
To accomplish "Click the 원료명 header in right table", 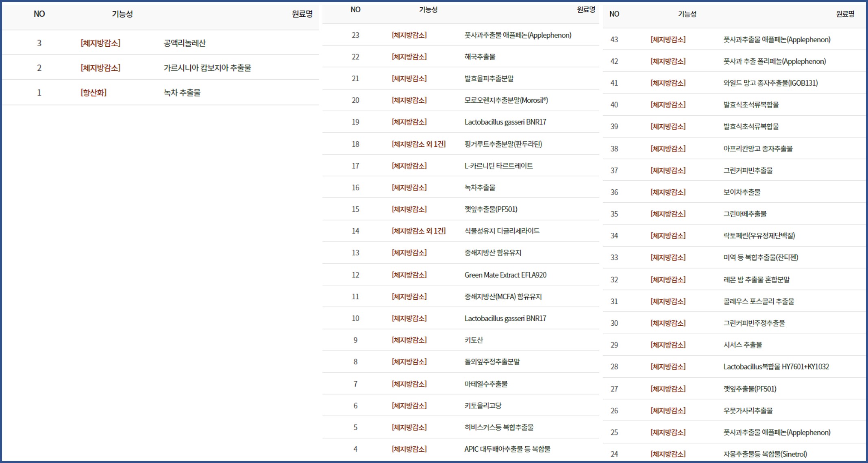I will [x=845, y=14].
